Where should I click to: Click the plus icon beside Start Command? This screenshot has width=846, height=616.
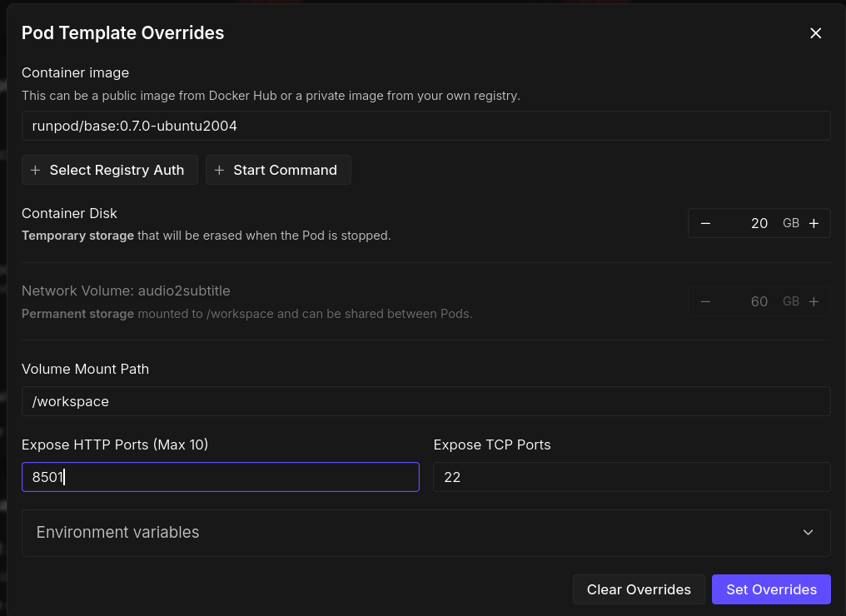click(219, 170)
